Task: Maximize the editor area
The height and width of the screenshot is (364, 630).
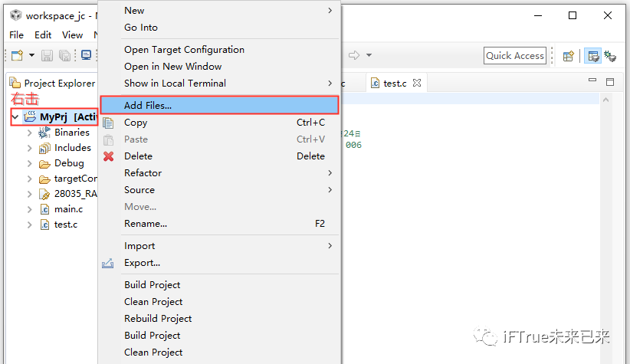Action: click(x=610, y=82)
